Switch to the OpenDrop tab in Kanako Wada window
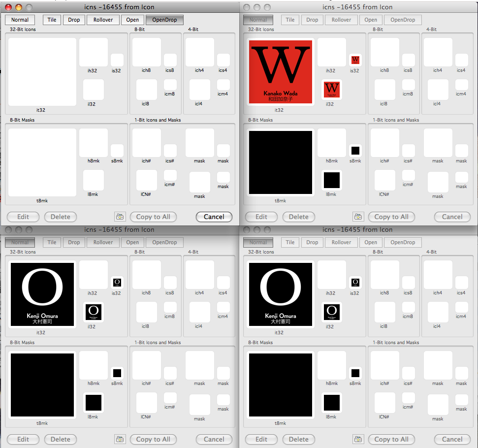The height and width of the screenshot is (448, 478). click(x=403, y=20)
